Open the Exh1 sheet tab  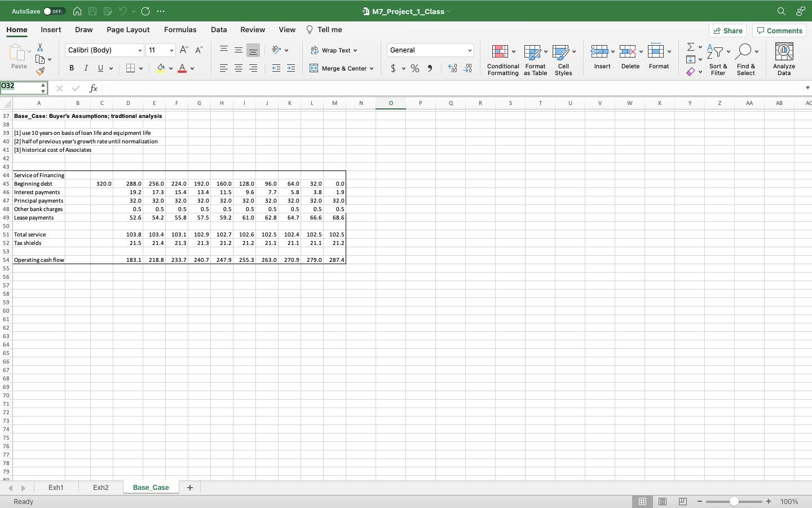coord(56,488)
